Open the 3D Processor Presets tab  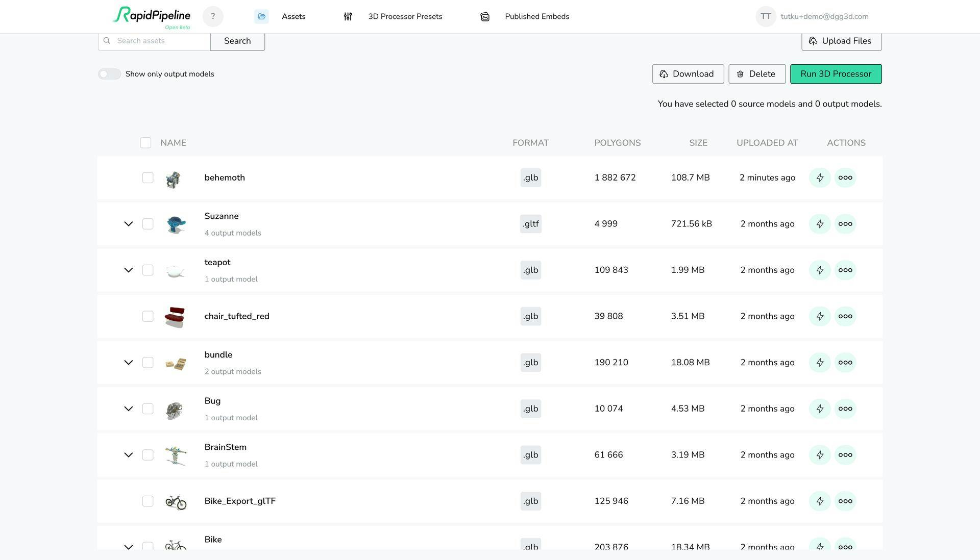coord(393,16)
